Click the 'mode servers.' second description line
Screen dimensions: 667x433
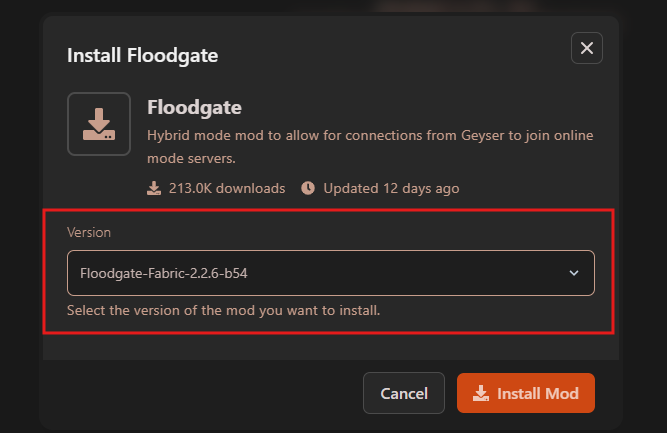191,158
